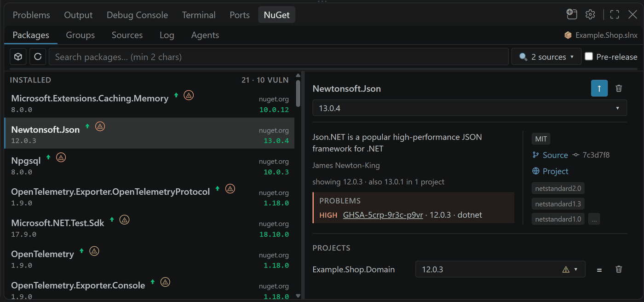
Task: Click the "in 1 project" link
Action: [425, 182]
